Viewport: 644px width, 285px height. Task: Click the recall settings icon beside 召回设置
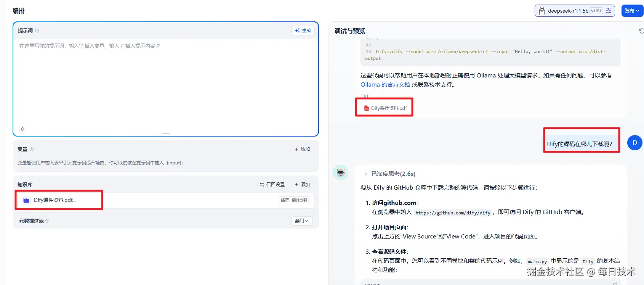(x=262, y=185)
